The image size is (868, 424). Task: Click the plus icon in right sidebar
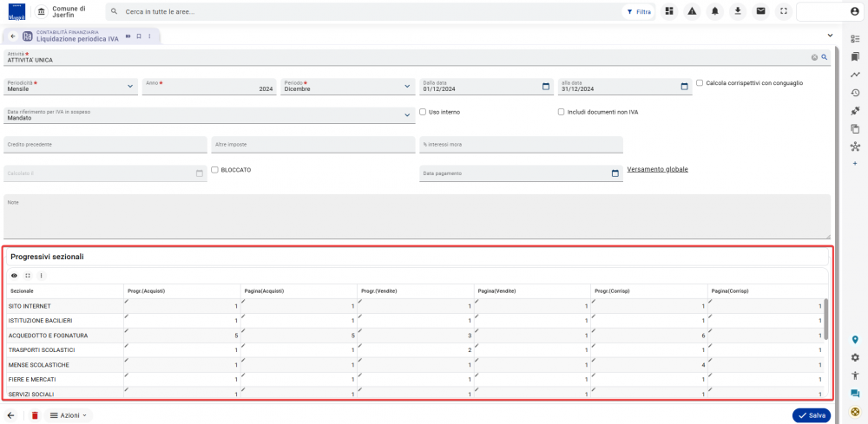pos(855,164)
